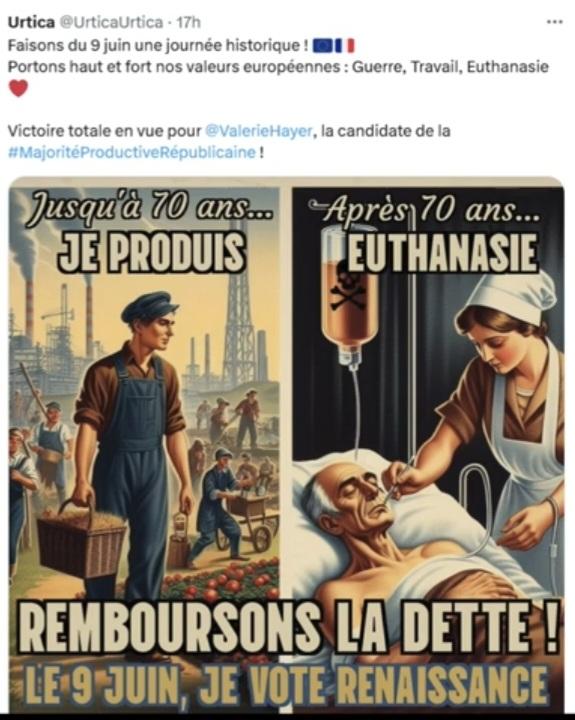The image size is (575, 720).
Task: Open the @ValerieHayer mention
Action: tap(259, 131)
